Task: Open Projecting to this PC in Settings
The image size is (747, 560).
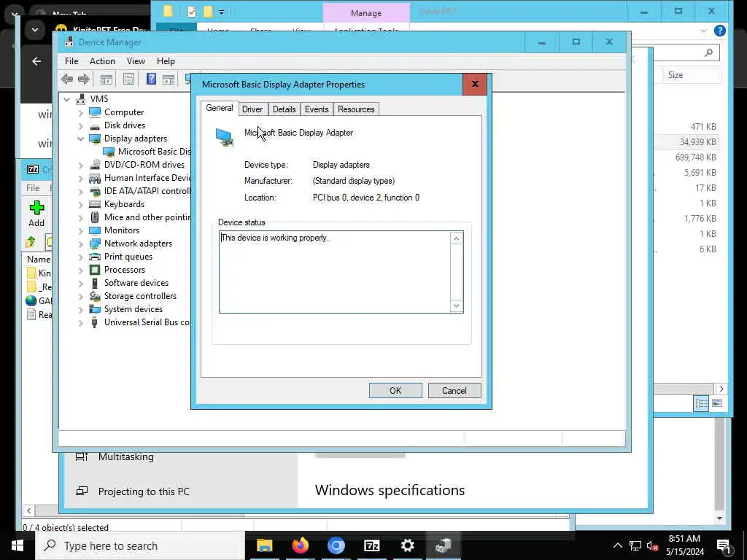Action: (144, 491)
